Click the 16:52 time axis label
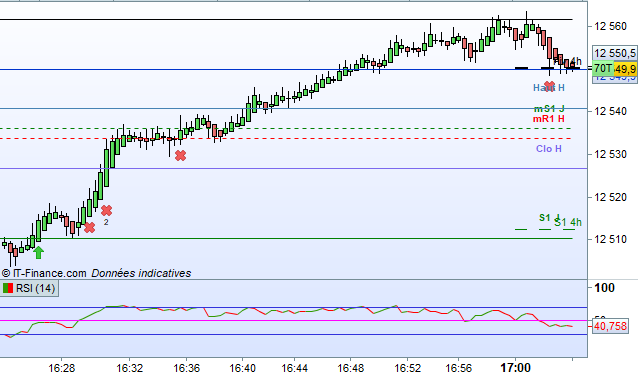Screen dimensions: 638x373 (x=407, y=368)
